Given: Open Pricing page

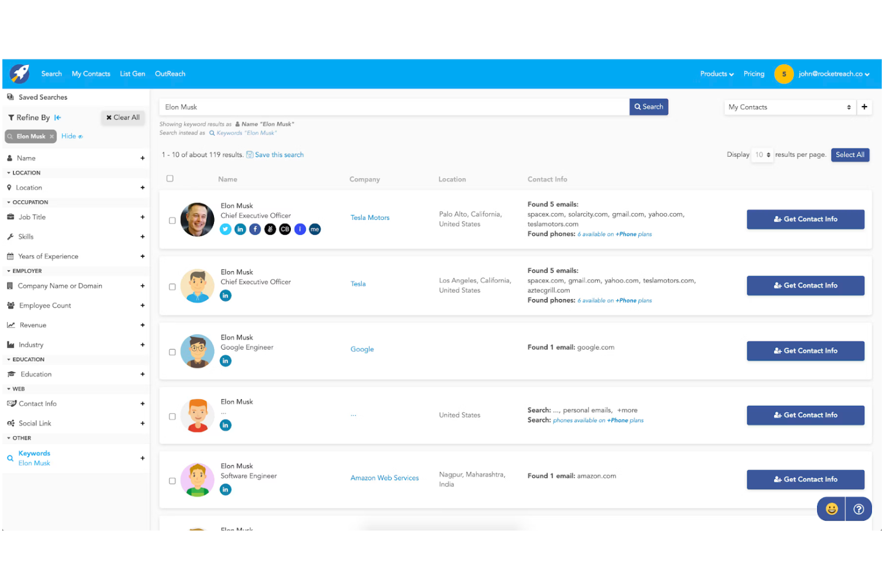Looking at the screenshot, I should tap(754, 74).
